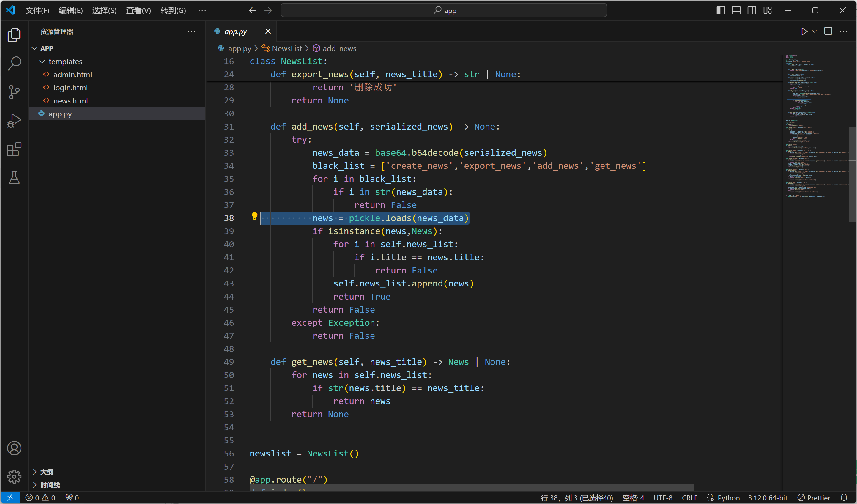Viewport: 857px width, 504px height.
Task: Open the 查看(V) menu
Action: point(138,10)
